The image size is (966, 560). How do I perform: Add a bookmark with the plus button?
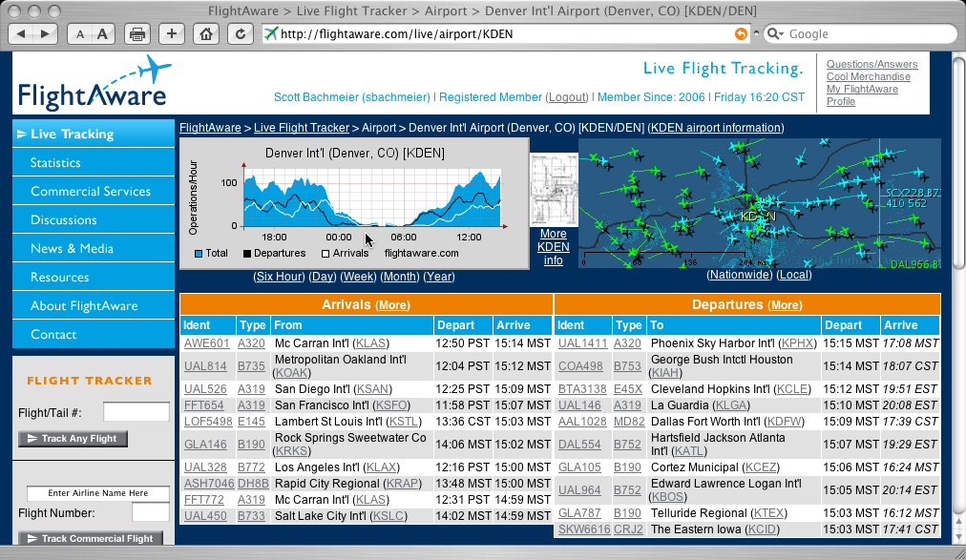(172, 33)
